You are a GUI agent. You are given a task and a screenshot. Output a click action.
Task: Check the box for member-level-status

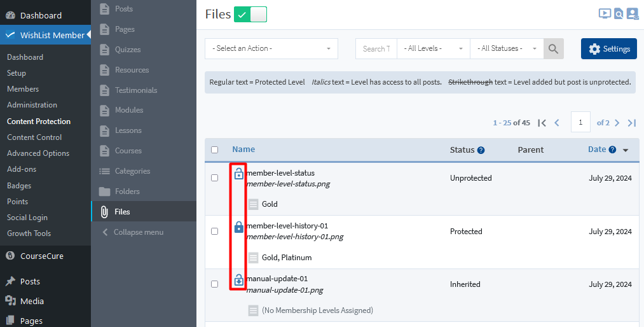(214, 178)
